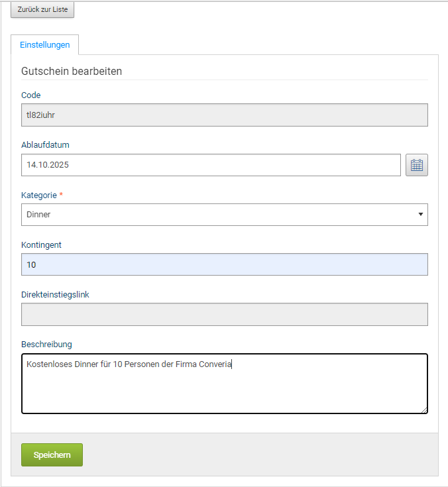Screen dimensions: 448x487
Task: Click inside the Beschreibung text area
Action: click(x=224, y=388)
